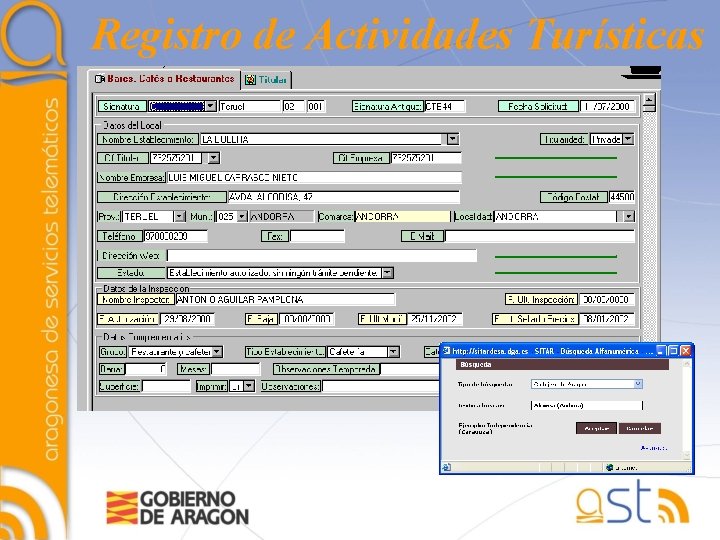Image resolution: width=720 pixels, height=540 pixels.
Task: Expand the Nombre Establecimiento dropdown
Action: (452, 139)
